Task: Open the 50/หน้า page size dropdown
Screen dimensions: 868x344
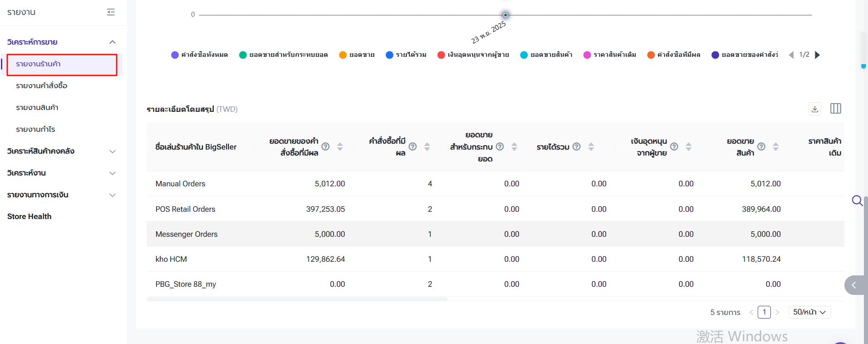Action: [x=809, y=312]
